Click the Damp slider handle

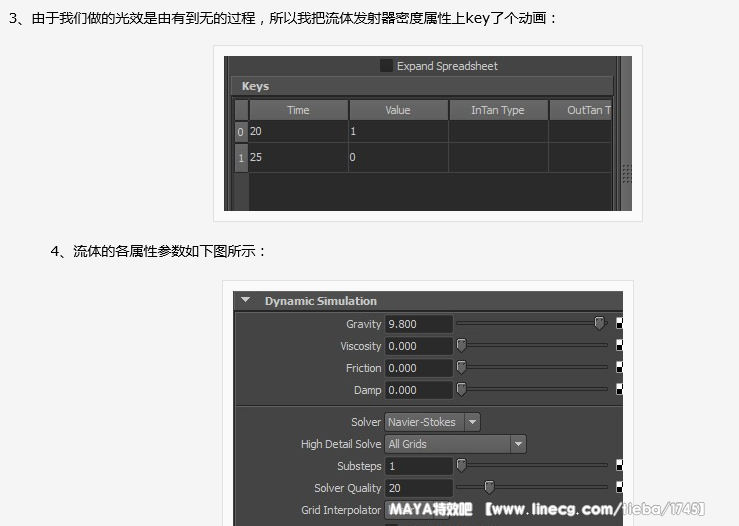coord(461,389)
